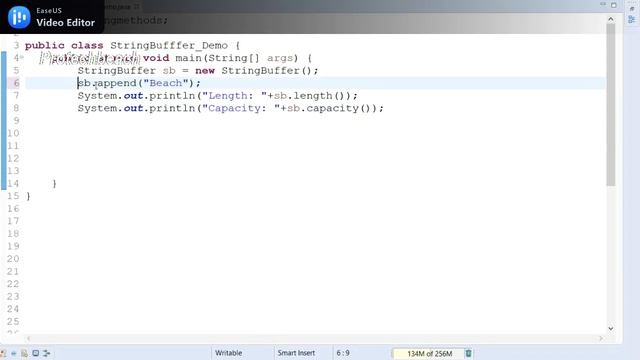This screenshot has height=360, width=640.
Task: Click the horizontal scrollbar left arrow
Action: tap(28, 338)
